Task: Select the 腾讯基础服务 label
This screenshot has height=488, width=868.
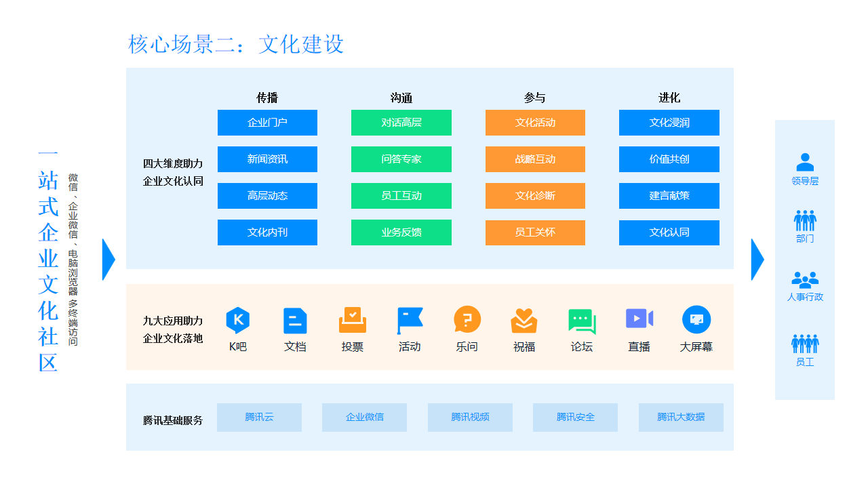Action: tap(173, 420)
